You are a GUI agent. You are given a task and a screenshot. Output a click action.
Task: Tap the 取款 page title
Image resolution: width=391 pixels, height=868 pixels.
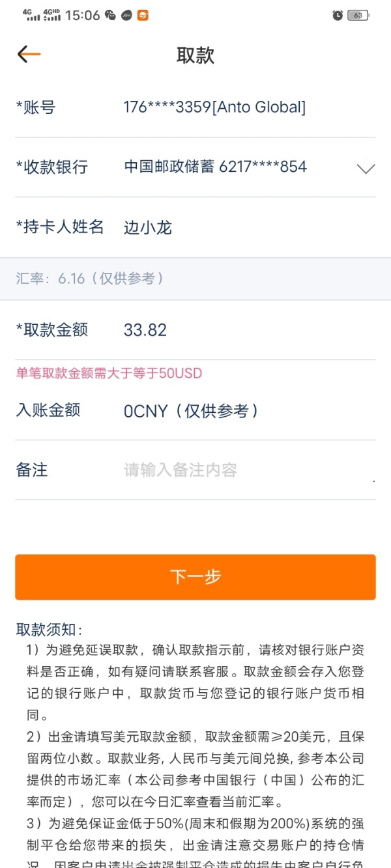[x=195, y=55]
